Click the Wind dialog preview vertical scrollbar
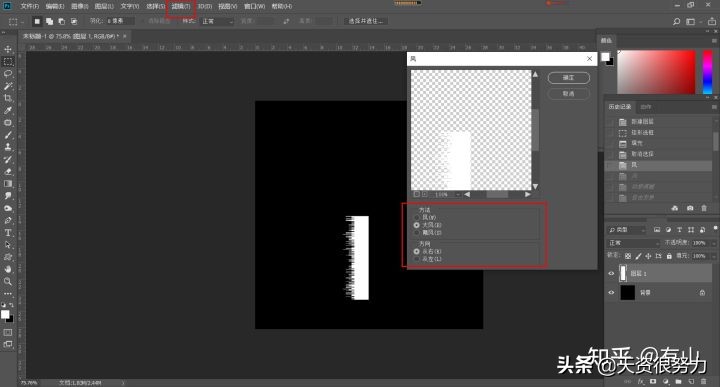 click(x=535, y=130)
